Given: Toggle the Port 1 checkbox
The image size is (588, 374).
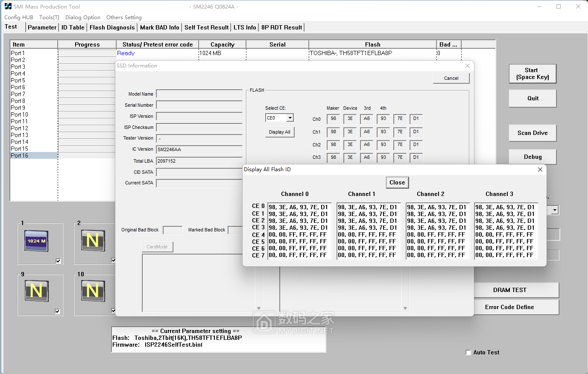Looking at the screenshot, I should [x=59, y=261].
